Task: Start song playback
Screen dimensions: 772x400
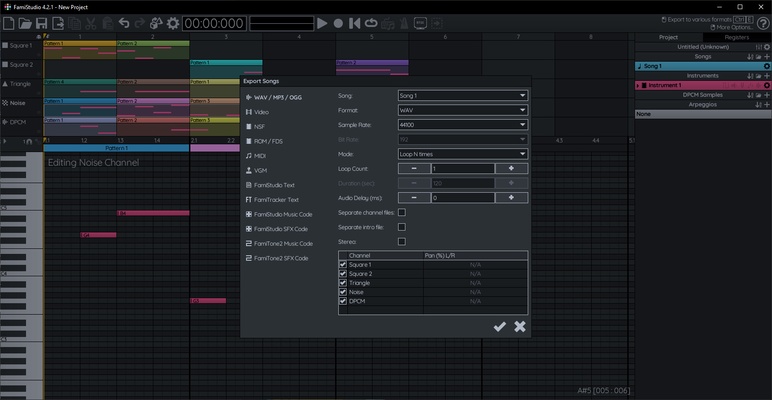Action: tap(322, 23)
